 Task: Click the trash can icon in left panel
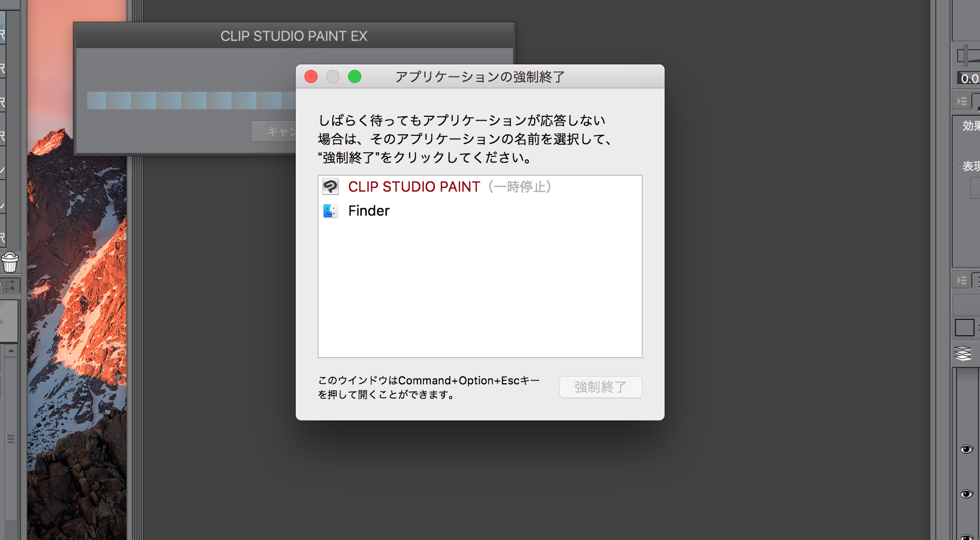10,262
